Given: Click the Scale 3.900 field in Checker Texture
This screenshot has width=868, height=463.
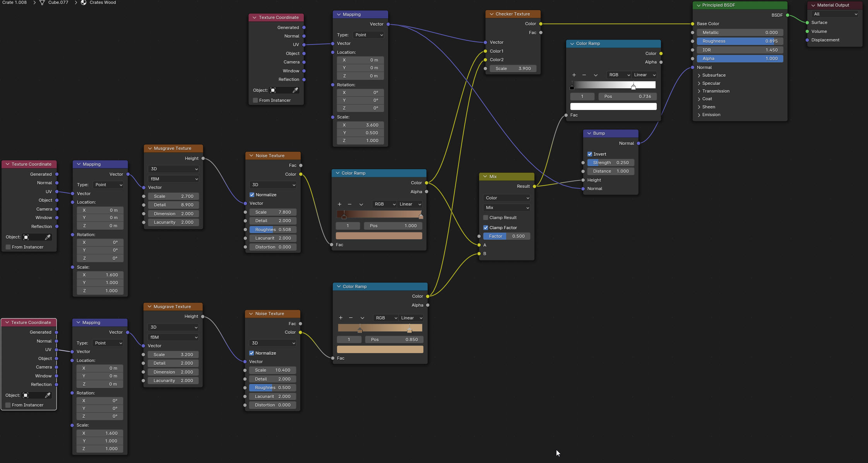Looking at the screenshot, I should (x=513, y=69).
